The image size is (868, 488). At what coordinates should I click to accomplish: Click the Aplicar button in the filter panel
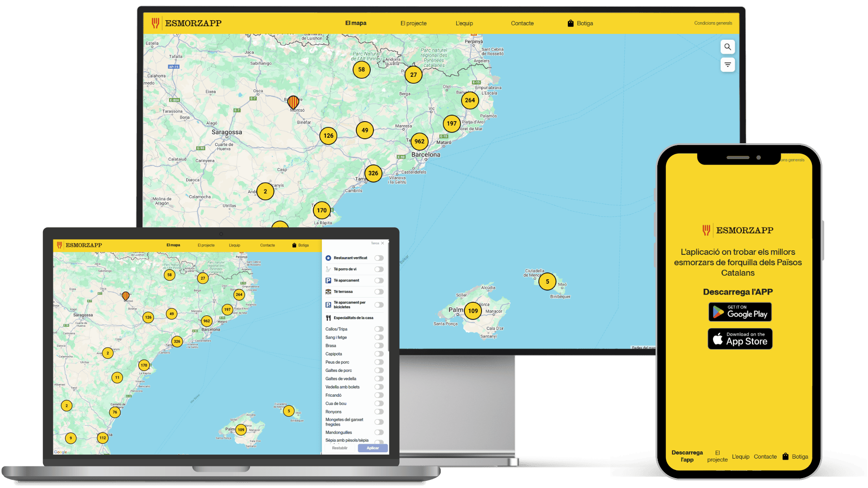click(373, 448)
